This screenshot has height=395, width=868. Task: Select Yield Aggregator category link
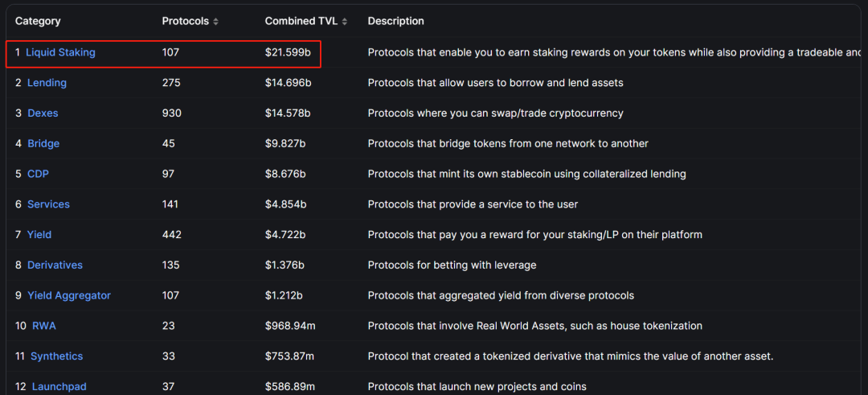pos(69,296)
